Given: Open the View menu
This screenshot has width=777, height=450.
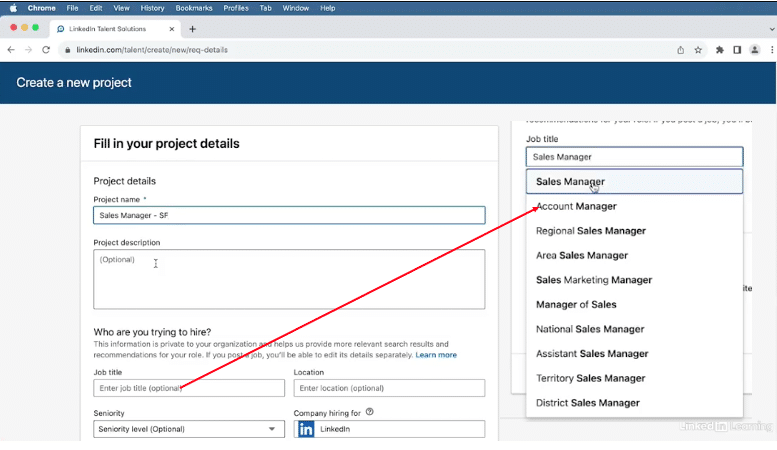Looking at the screenshot, I should click(x=121, y=8).
